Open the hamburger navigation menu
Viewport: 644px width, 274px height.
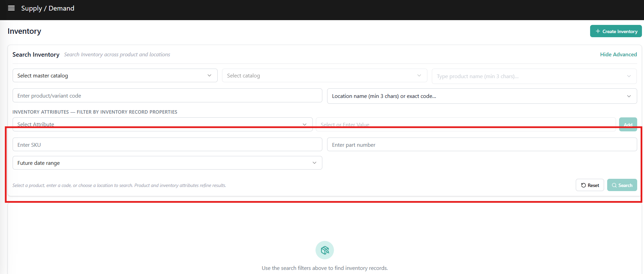click(11, 8)
